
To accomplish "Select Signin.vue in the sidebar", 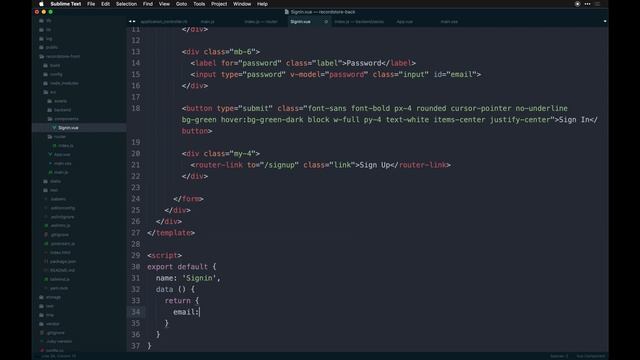I will pos(68,128).
